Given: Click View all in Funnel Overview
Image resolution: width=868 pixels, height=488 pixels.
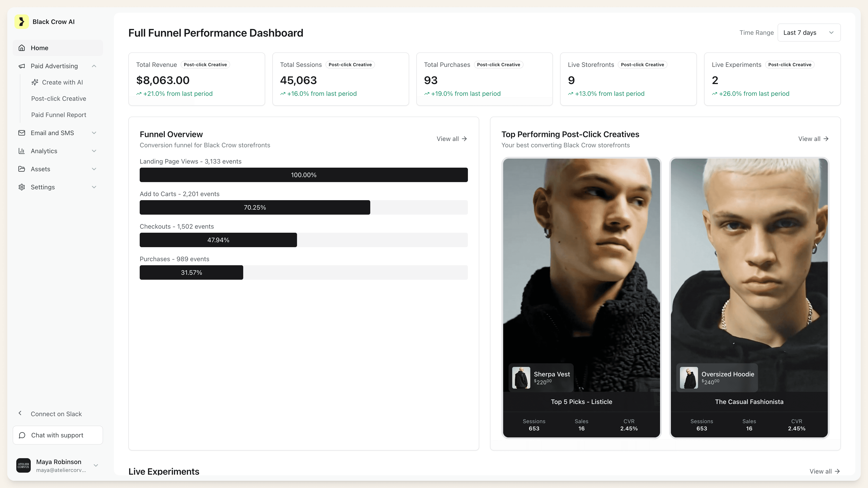Looking at the screenshot, I should coord(452,139).
